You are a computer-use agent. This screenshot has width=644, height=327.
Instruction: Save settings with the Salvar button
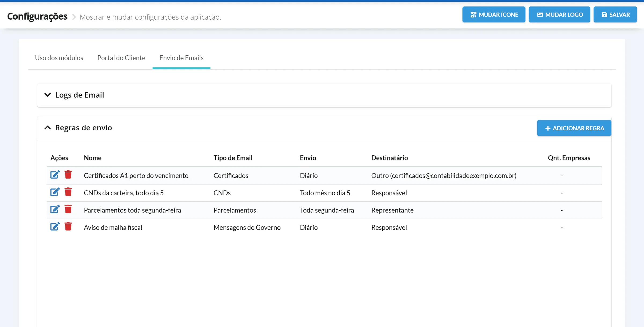(615, 15)
